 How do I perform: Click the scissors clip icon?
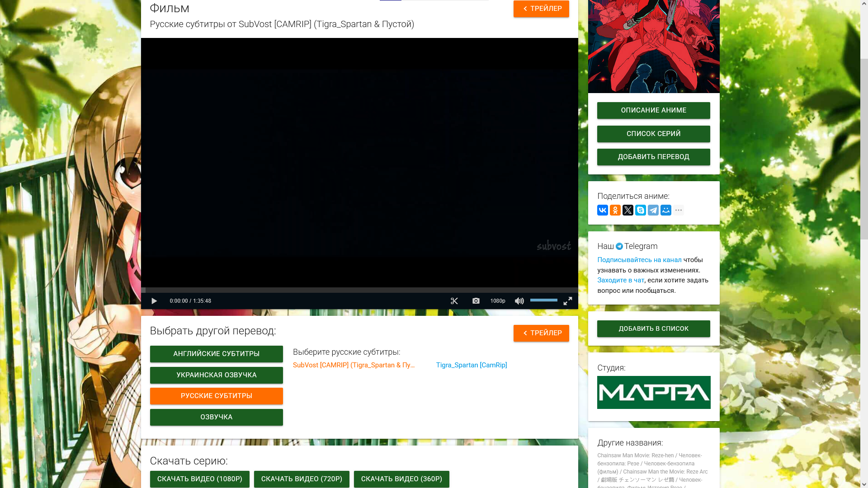[x=454, y=301]
